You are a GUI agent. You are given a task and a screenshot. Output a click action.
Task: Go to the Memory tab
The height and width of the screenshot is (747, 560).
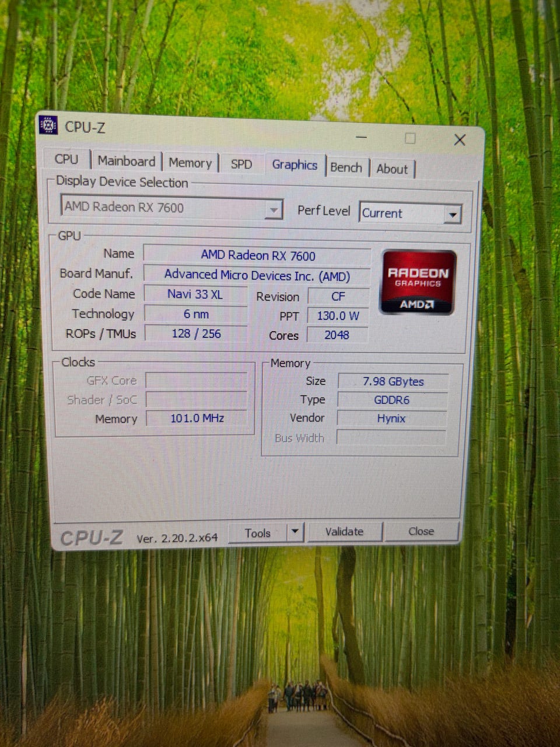190,163
